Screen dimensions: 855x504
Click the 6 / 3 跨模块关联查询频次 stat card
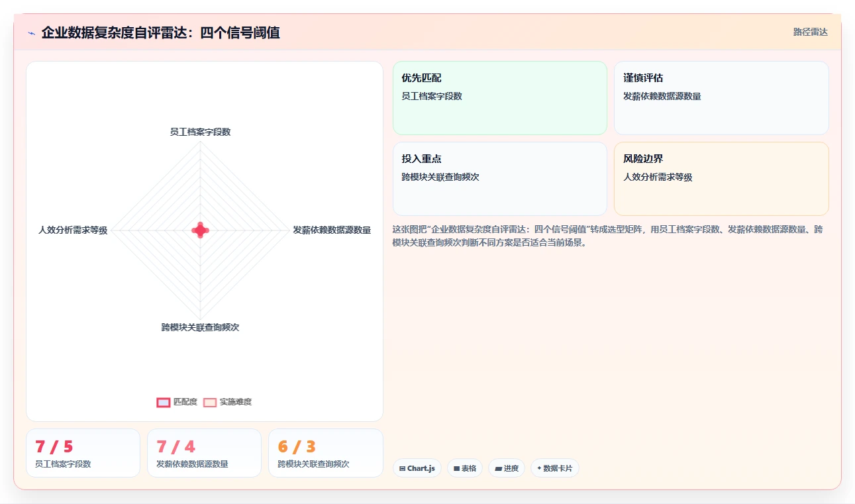(326, 453)
